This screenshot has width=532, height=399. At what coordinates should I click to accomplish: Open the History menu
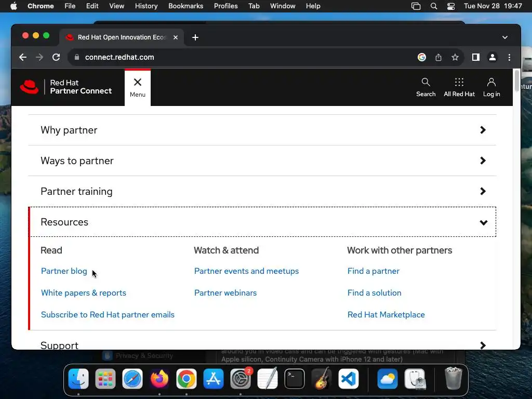[146, 6]
